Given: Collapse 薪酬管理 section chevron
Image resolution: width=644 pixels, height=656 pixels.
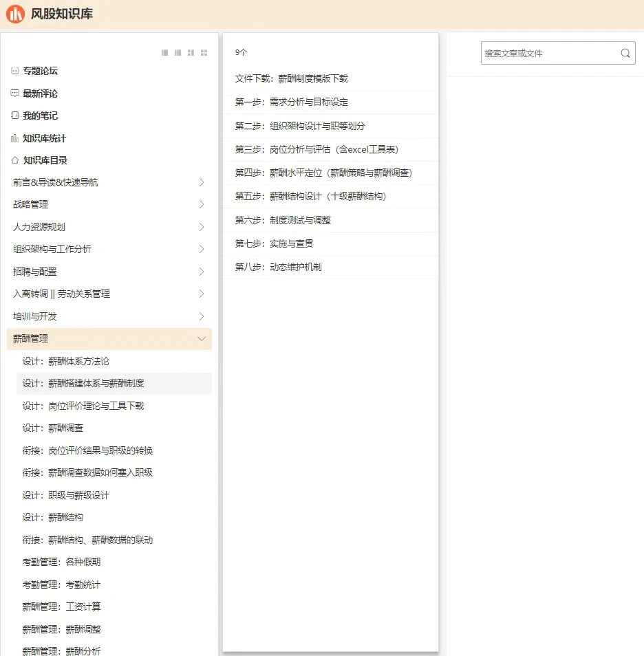Looking at the screenshot, I should click(202, 339).
